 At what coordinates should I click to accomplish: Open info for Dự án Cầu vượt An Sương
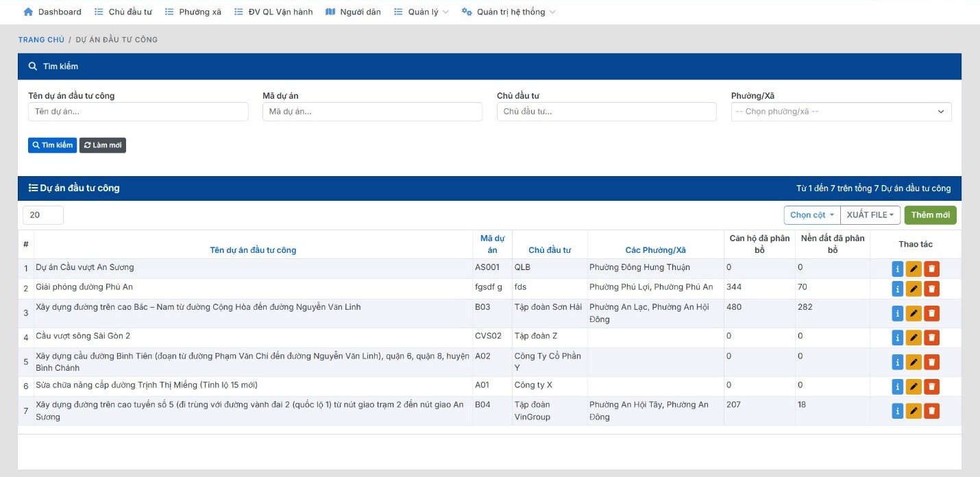tap(898, 269)
